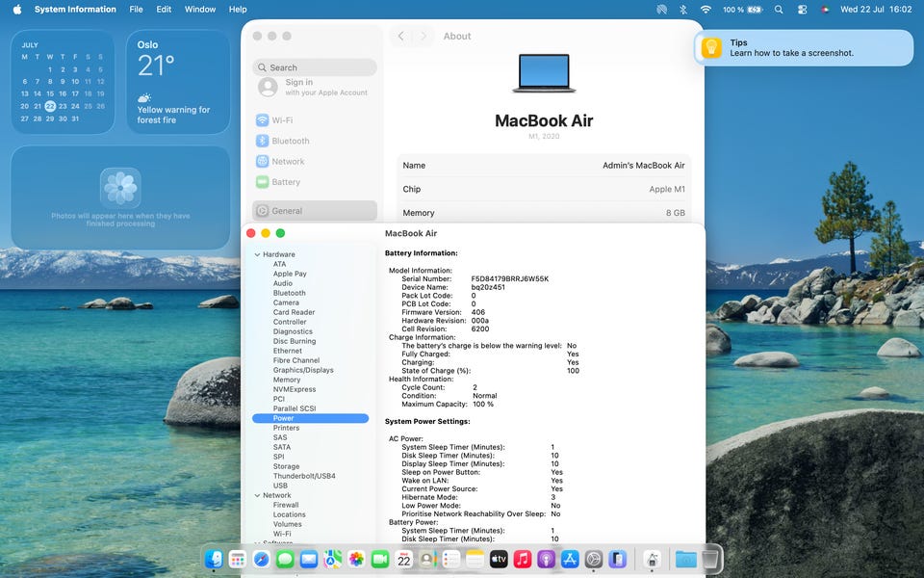
Task: Click Admin's MacBook Air name value
Action: 644,166
